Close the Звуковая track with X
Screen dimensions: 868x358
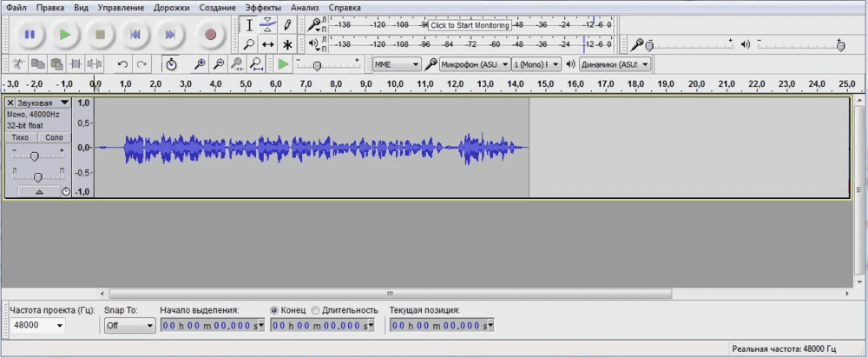10,103
